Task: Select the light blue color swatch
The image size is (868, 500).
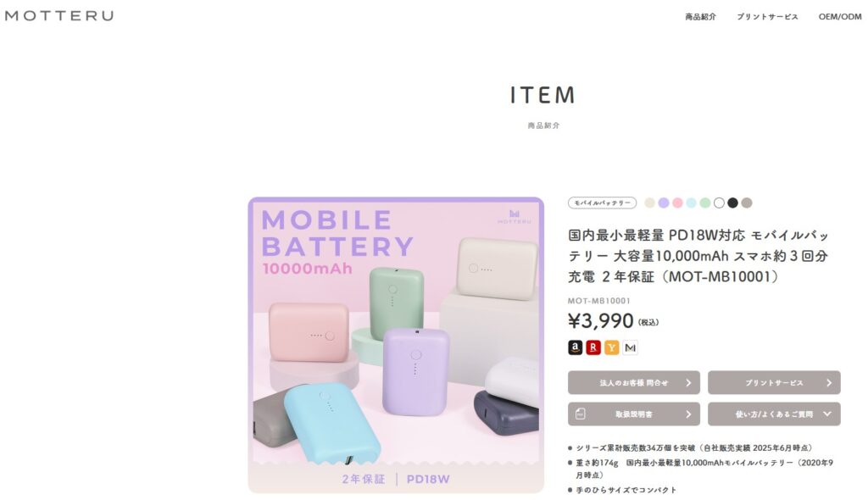Action: [692, 203]
